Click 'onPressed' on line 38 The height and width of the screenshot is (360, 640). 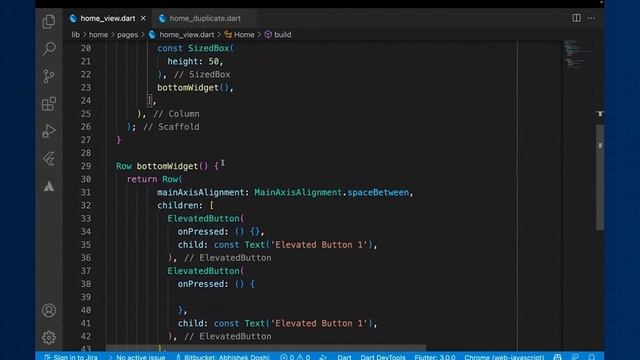(200, 284)
